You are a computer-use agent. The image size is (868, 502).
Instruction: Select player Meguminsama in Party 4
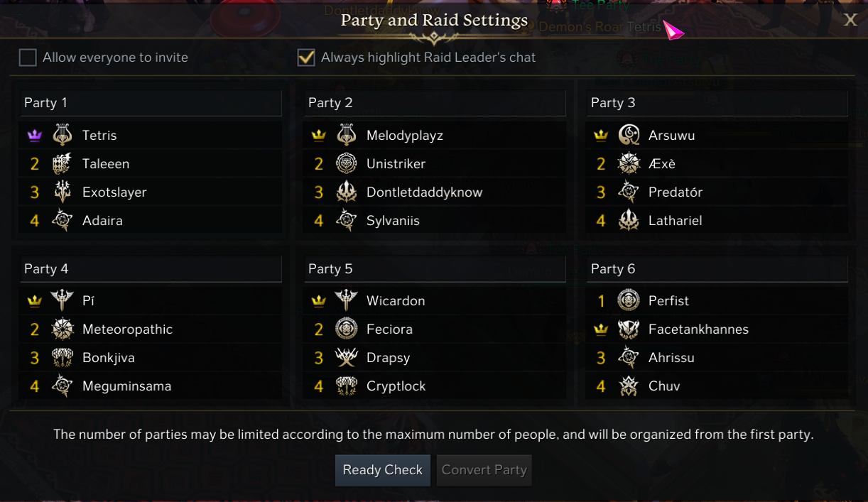tap(126, 386)
